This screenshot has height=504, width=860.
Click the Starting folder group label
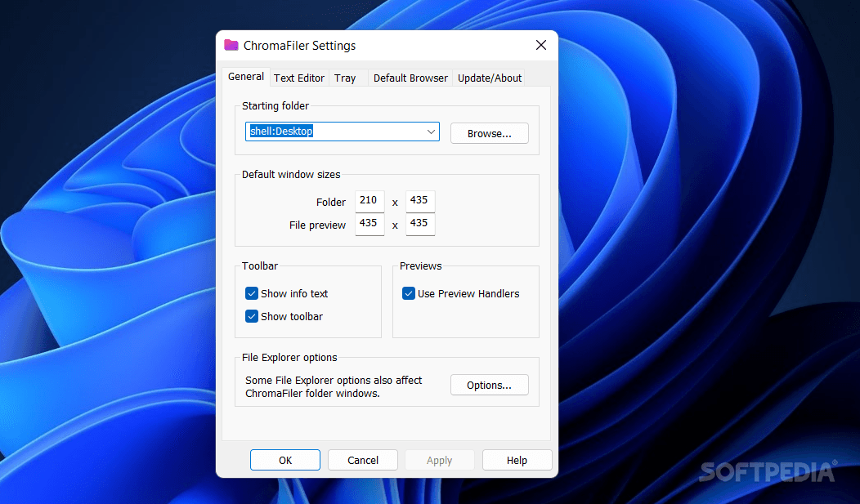(275, 105)
